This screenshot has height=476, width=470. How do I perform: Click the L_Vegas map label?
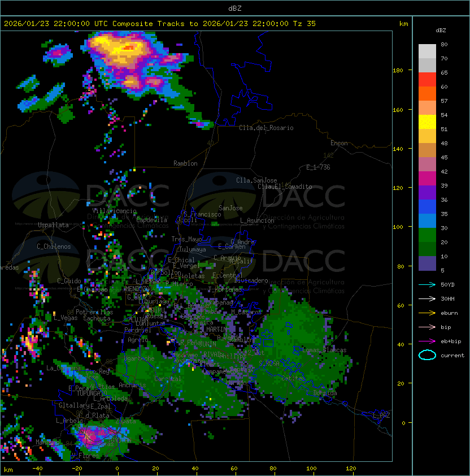click(x=66, y=318)
